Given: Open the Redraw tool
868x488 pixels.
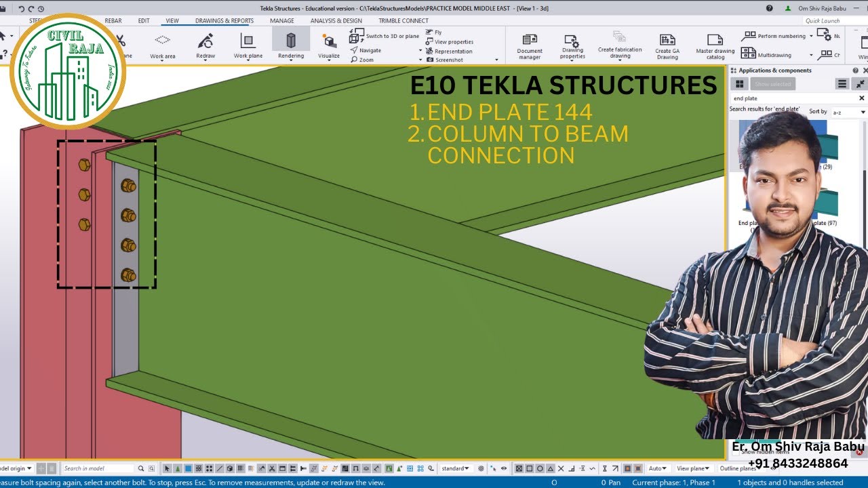Looking at the screenshot, I should (x=205, y=45).
